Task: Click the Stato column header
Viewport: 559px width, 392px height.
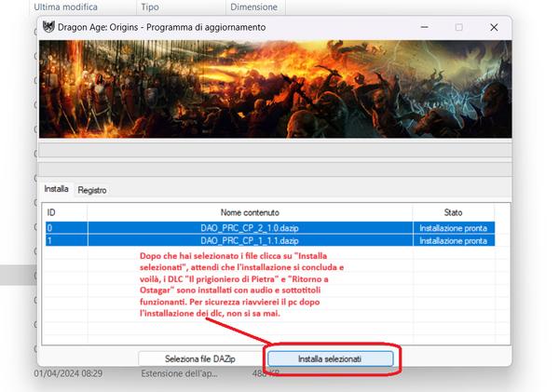Action: [454, 212]
